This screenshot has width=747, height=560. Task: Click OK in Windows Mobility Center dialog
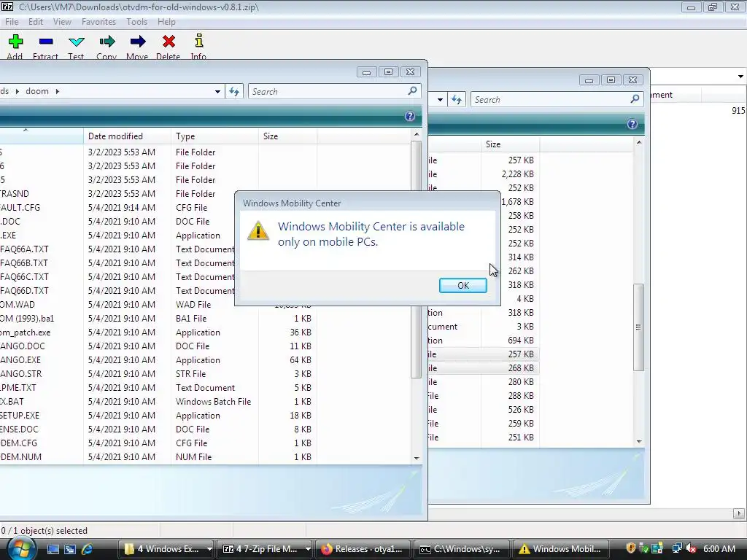point(463,285)
